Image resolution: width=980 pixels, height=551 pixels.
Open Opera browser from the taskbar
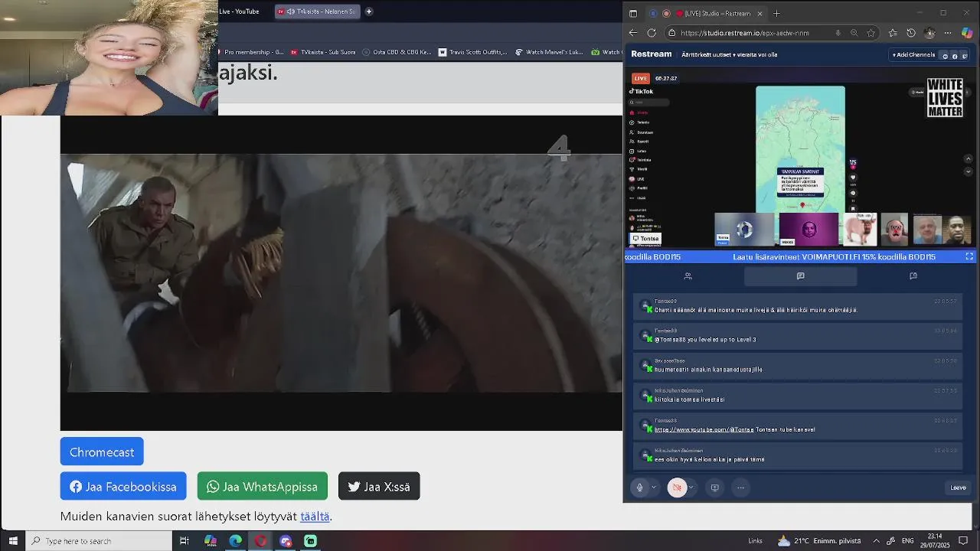click(x=261, y=541)
